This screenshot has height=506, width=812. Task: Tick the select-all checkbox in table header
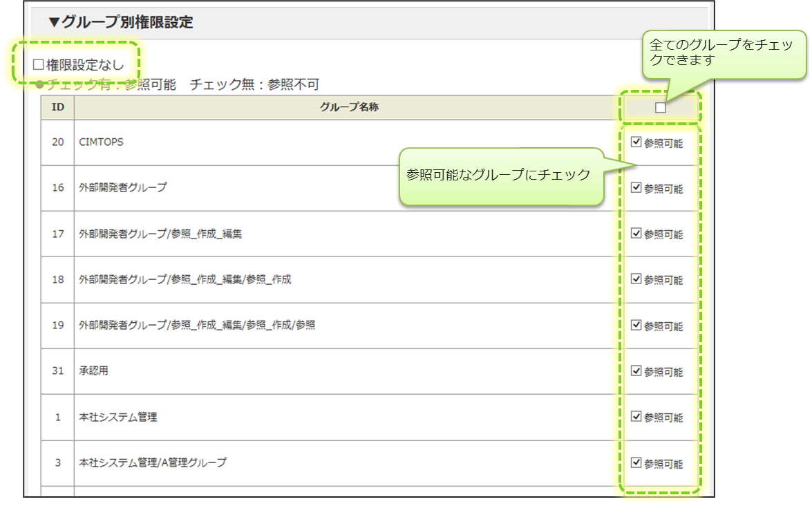pyautogui.click(x=661, y=107)
